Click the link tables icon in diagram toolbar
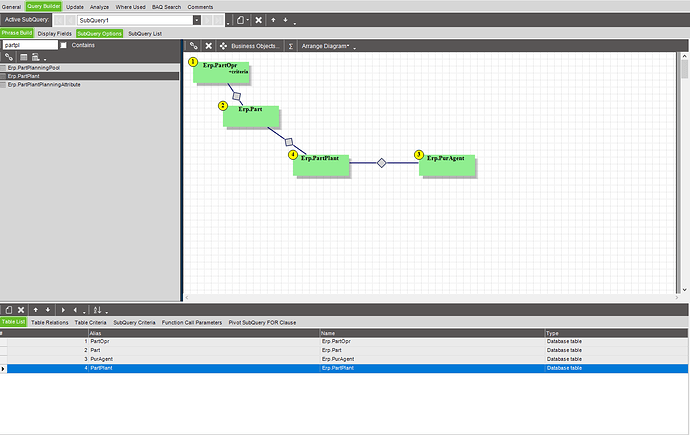The height and width of the screenshot is (435, 690). [x=194, y=46]
